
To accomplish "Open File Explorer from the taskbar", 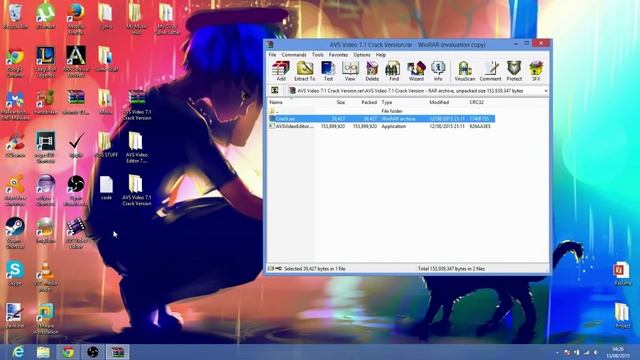I will (x=43, y=352).
